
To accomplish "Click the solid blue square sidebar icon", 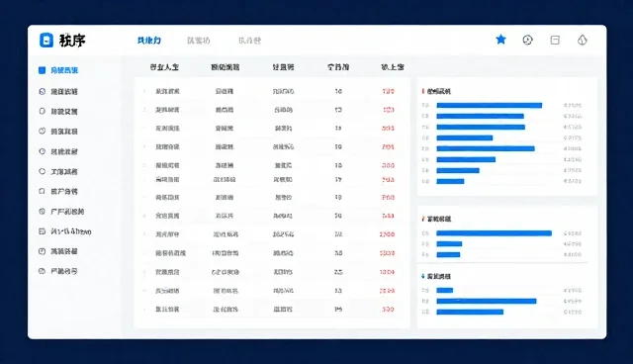I will [42, 70].
